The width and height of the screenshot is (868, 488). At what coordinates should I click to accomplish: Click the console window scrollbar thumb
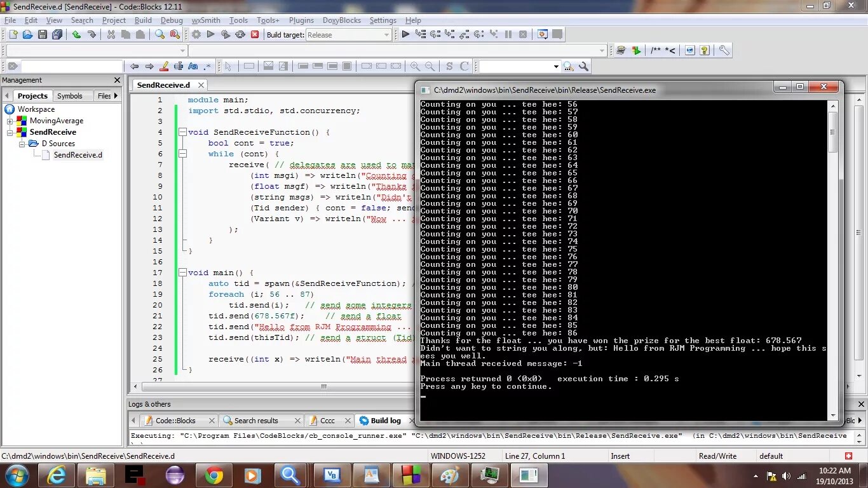coord(834,132)
